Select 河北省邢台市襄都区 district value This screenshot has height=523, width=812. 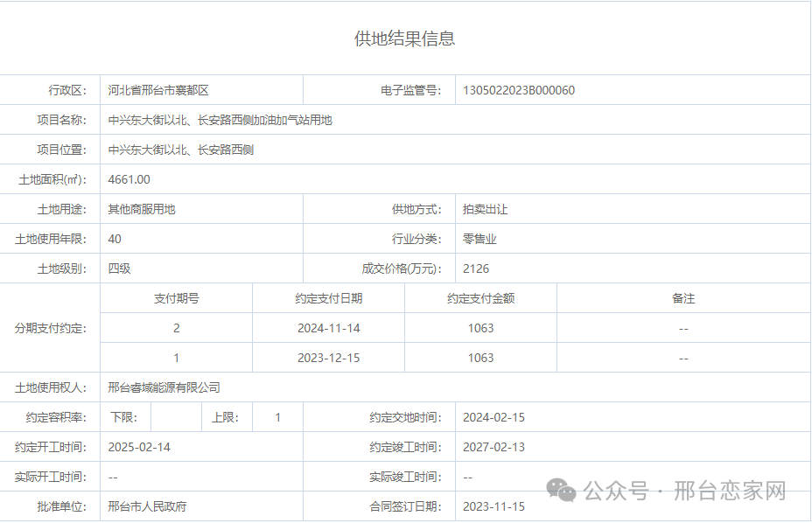coord(158,90)
